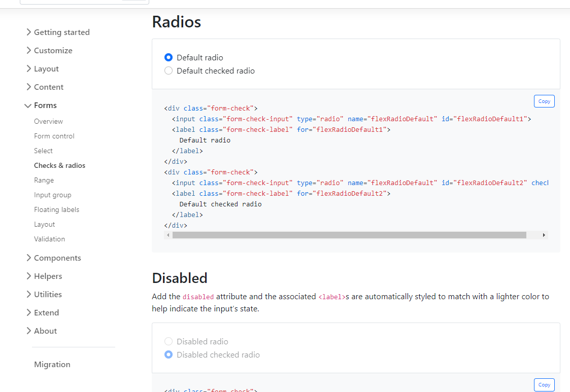This screenshot has width=570, height=392.
Task: Click the chevron beside Extend
Action: (28, 313)
